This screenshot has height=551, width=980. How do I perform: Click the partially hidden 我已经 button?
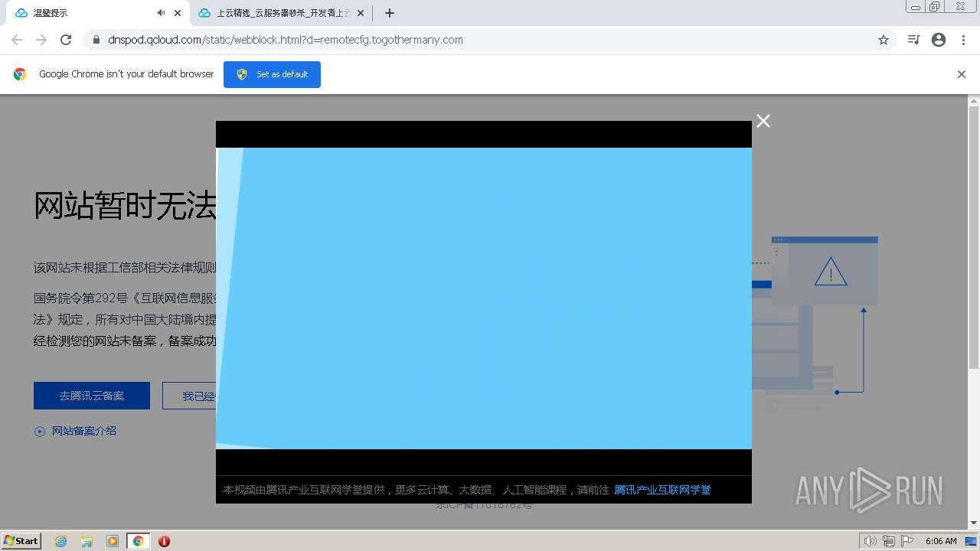coord(190,396)
